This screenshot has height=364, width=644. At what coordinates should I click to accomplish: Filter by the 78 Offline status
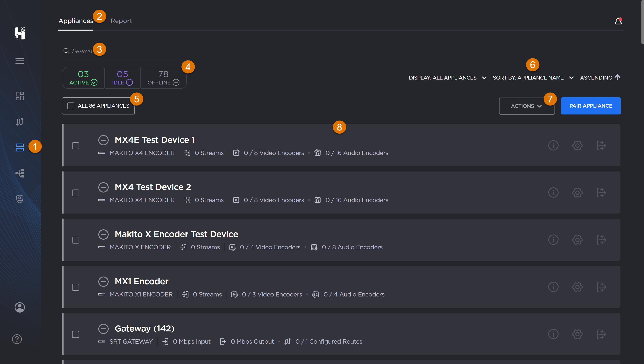(x=163, y=78)
